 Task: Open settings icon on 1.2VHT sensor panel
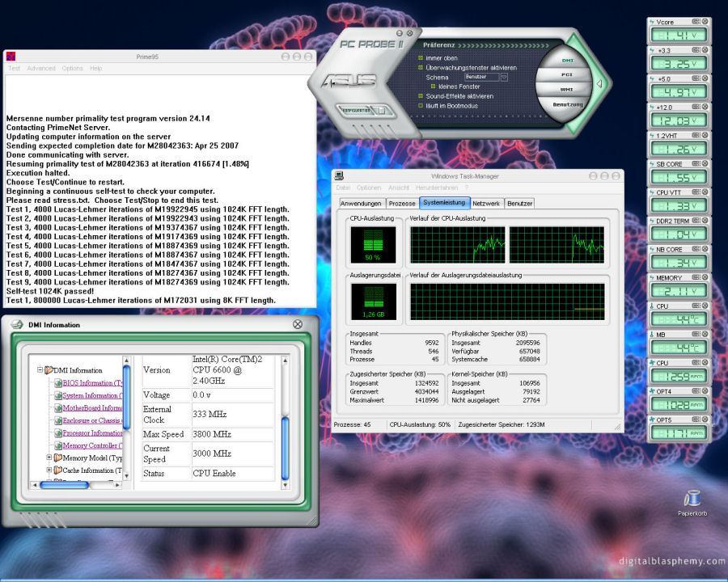click(696, 135)
